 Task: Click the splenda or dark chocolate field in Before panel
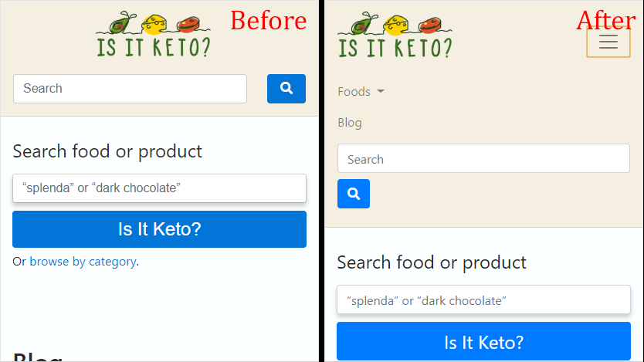pos(159,188)
